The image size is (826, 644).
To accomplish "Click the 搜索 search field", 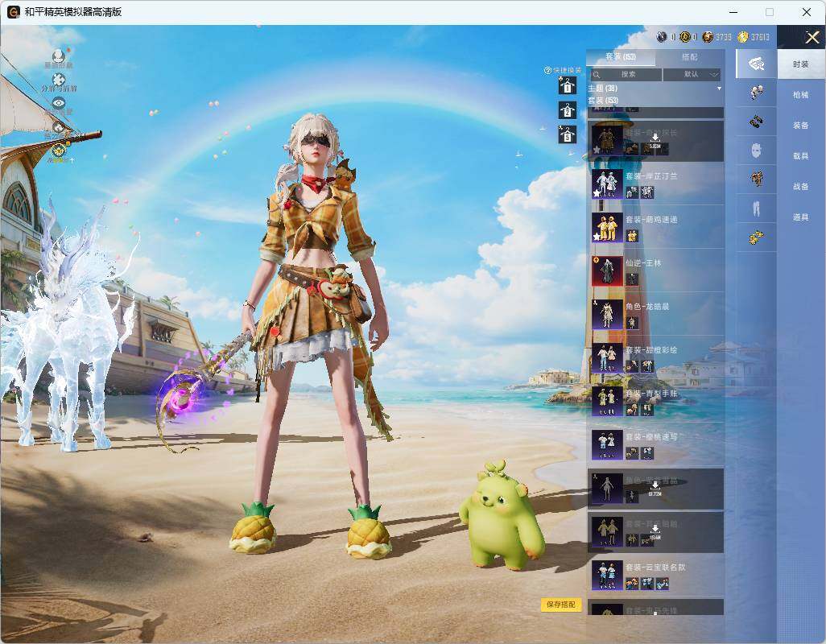I will tap(626, 75).
